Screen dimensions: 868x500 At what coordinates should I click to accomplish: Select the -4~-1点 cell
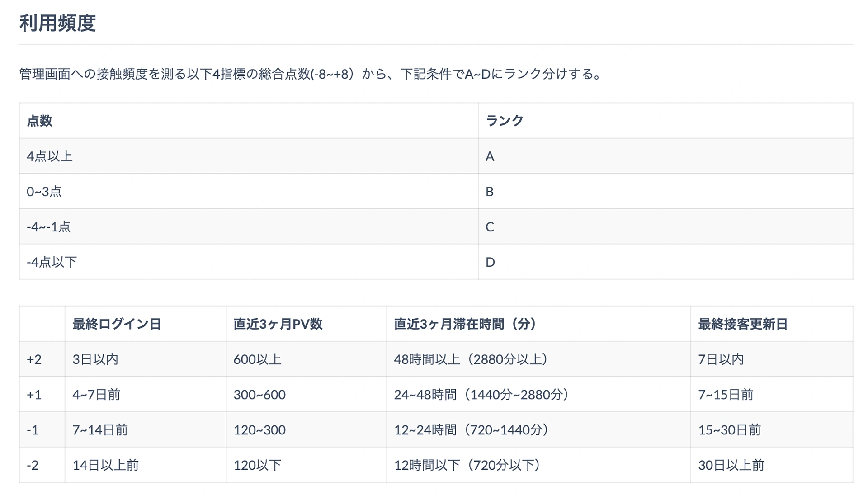(249, 226)
